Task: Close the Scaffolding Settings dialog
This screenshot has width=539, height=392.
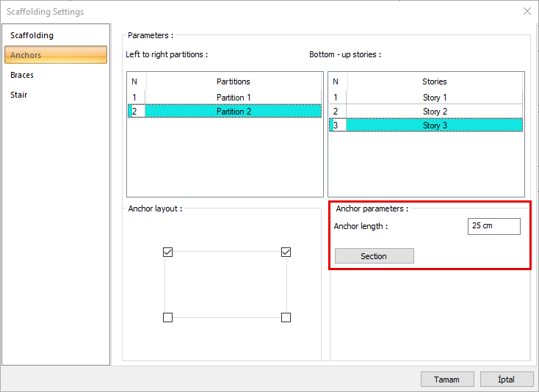Action: point(527,11)
